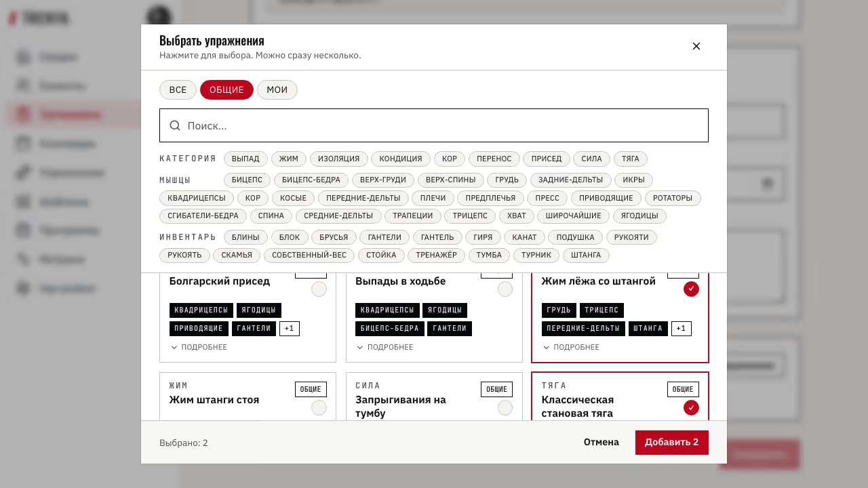Select the ОБЩИЕ tab
The height and width of the screenshot is (488, 868).
[226, 90]
